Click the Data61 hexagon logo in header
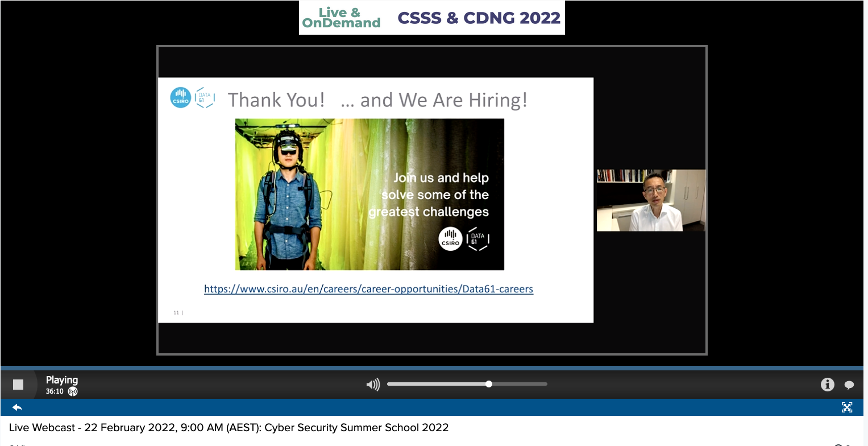This screenshot has height=446, width=868. 204,98
